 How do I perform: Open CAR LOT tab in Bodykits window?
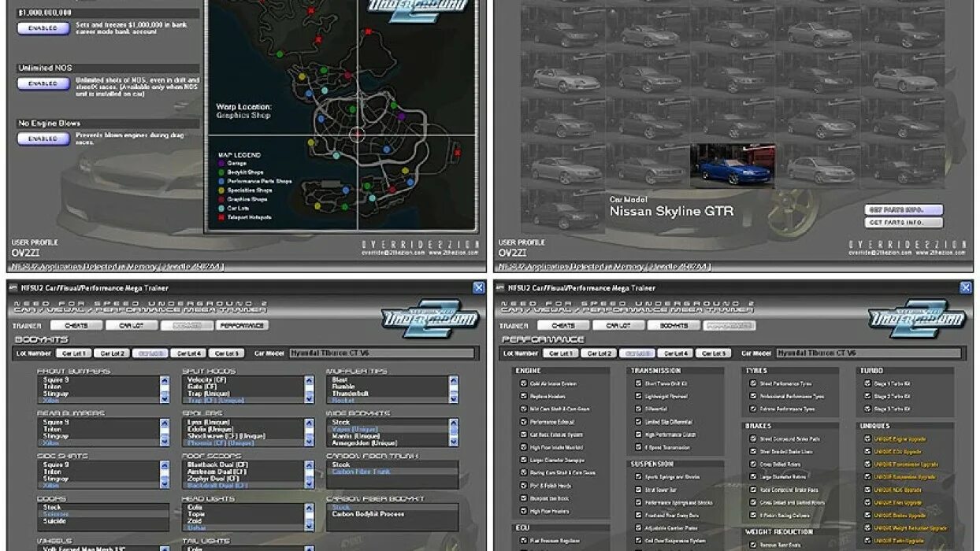pyautogui.click(x=132, y=325)
